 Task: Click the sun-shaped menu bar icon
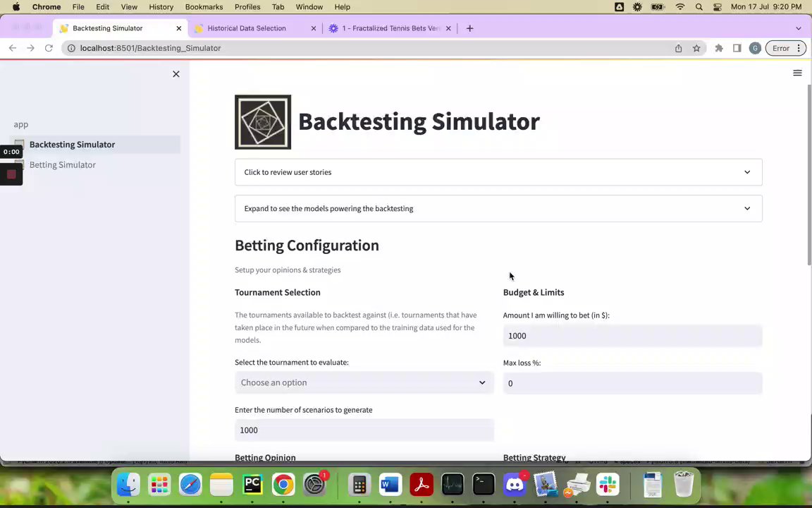637,7
